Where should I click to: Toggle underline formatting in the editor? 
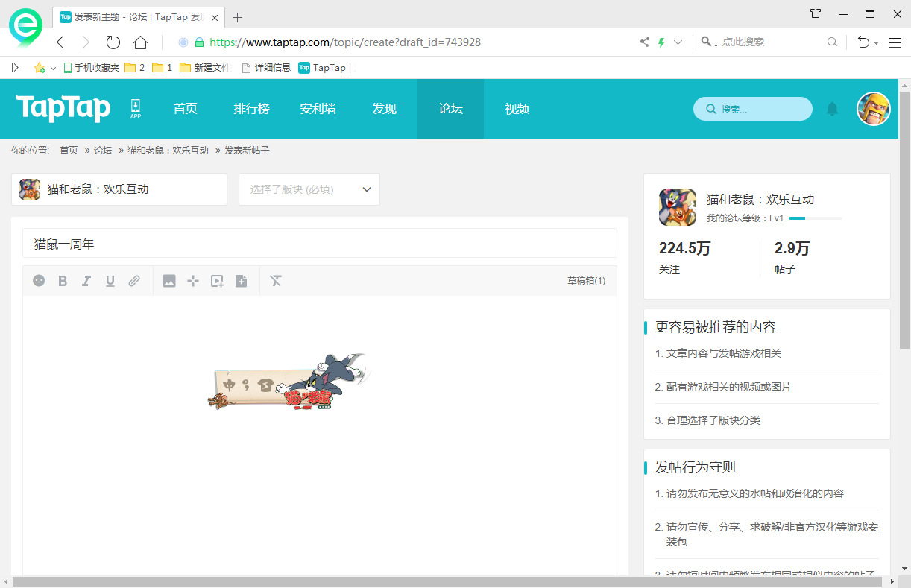110,281
